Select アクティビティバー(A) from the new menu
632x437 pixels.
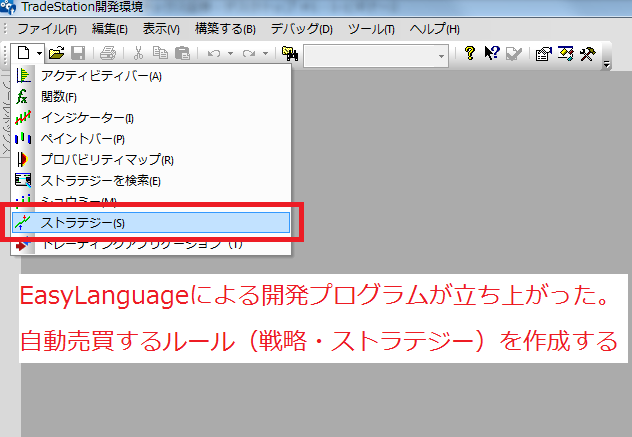(151, 76)
